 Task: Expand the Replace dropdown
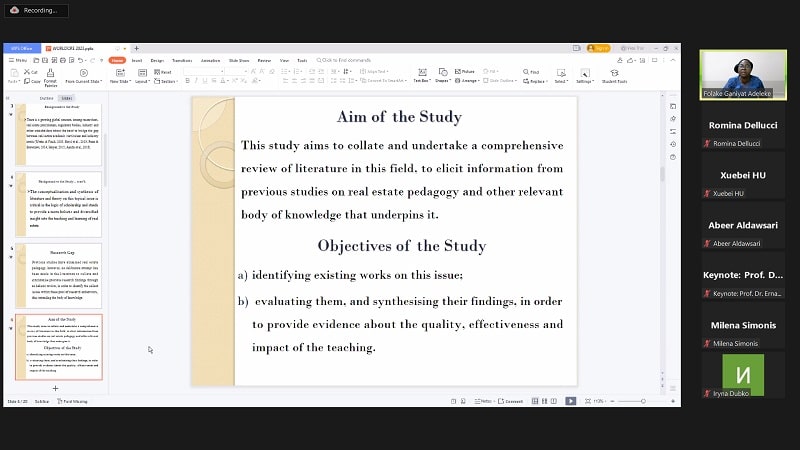click(x=533, y=81)
